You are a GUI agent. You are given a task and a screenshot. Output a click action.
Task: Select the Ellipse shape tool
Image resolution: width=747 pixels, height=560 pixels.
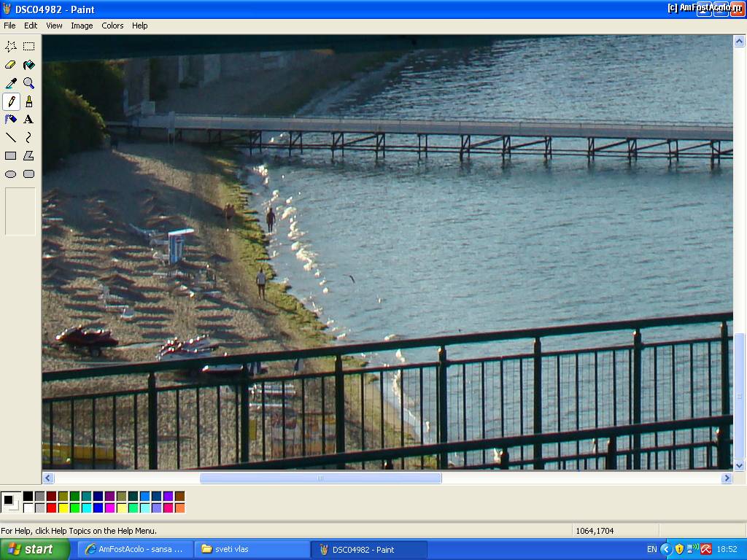[x=11, y=174]
